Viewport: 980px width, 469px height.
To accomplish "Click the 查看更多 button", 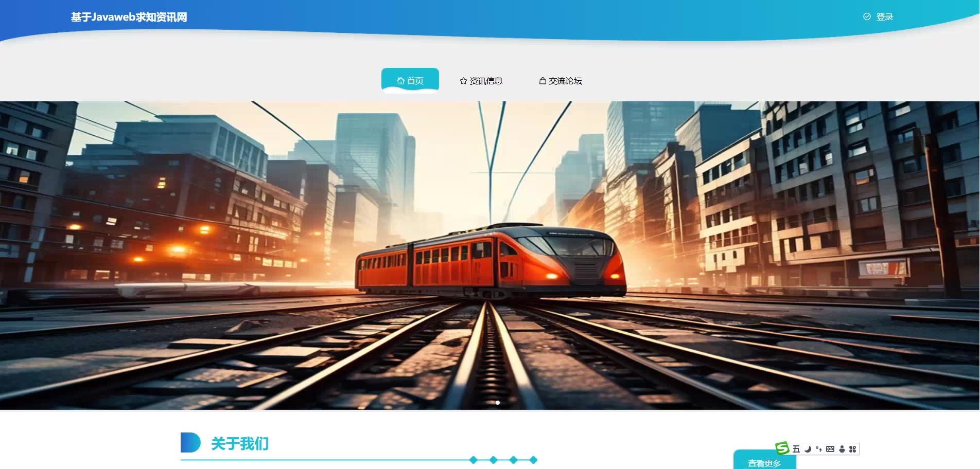I will tap(765, 461).
